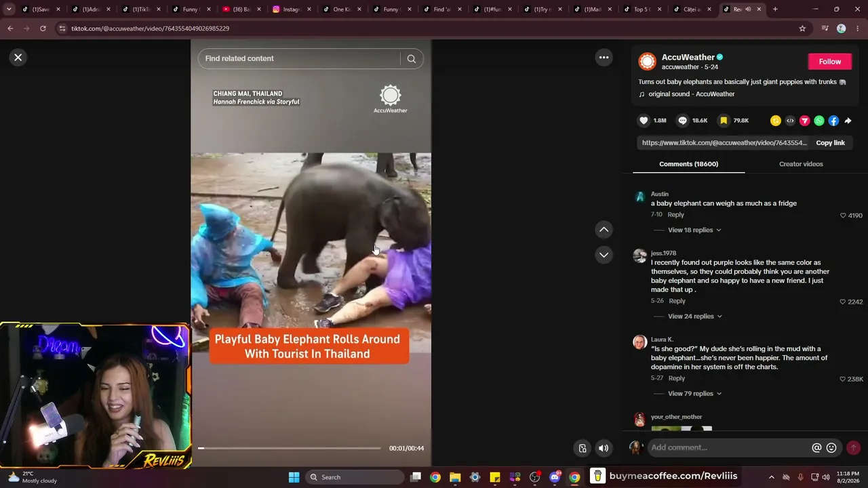Open the original sound - AccuWeather link
This screenshot has width=868, height=488.
(x=691, y=94)
